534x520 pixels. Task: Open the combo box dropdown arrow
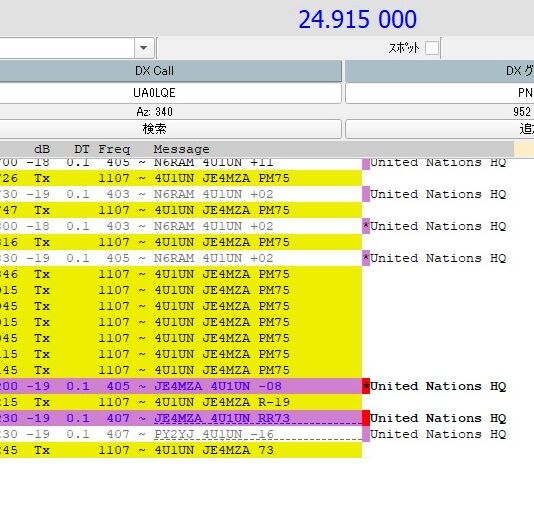pyautogui.click(x=144, y=48)
